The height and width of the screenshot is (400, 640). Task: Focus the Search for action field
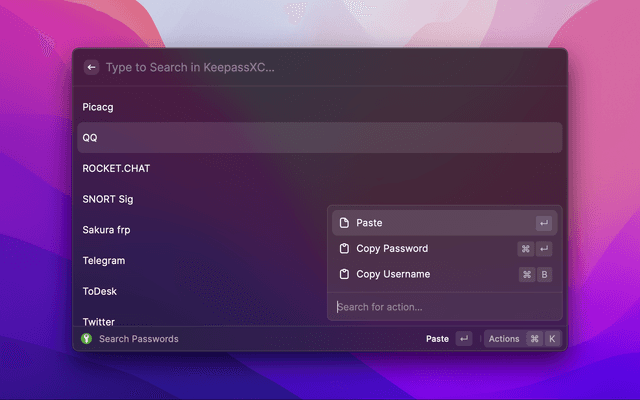pos(444,307)
